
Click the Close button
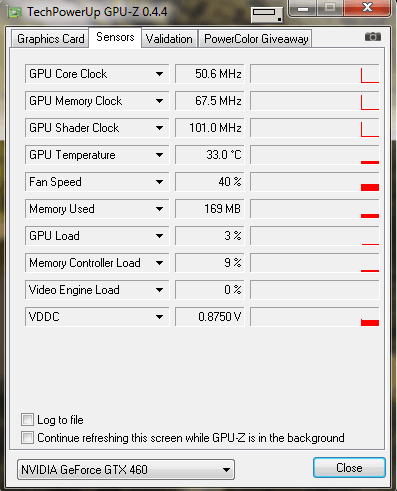point(349,468)
